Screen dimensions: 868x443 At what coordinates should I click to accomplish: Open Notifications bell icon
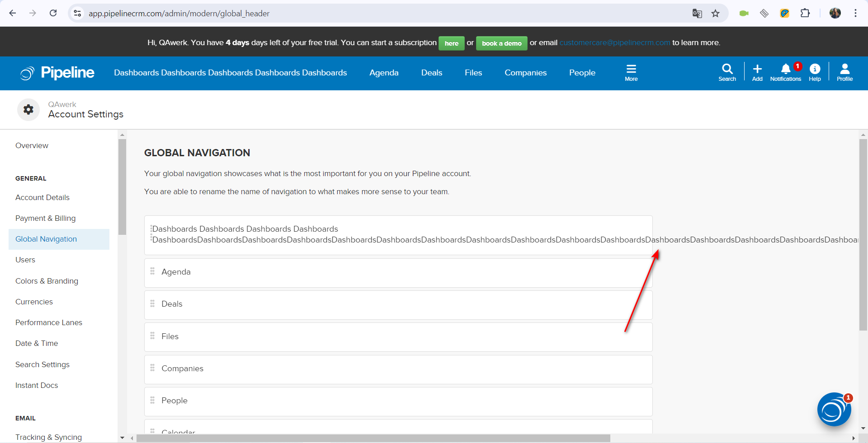coord(786,72)
